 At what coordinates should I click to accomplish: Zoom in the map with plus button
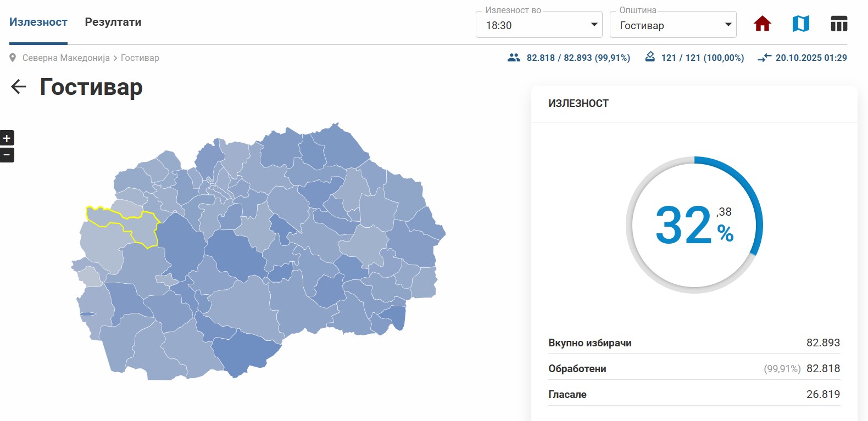point(7,138)
